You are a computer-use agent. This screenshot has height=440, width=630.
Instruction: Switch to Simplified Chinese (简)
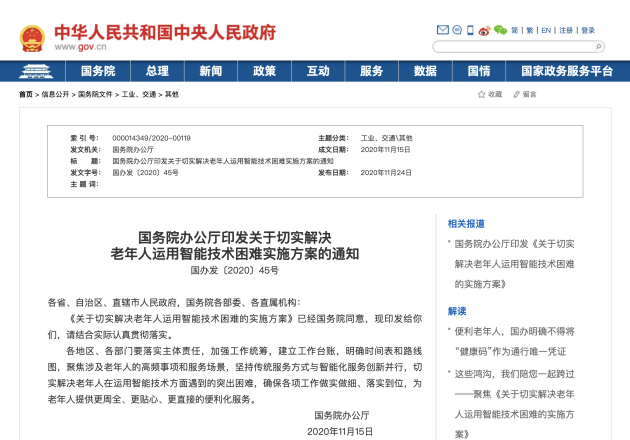(x=515, y=30)
